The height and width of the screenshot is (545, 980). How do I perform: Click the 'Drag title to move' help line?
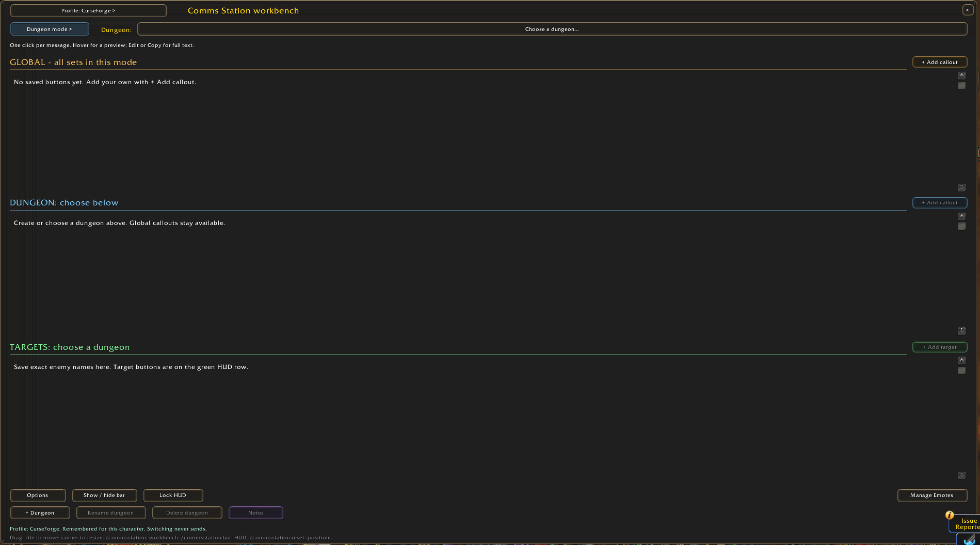point(171,537)
